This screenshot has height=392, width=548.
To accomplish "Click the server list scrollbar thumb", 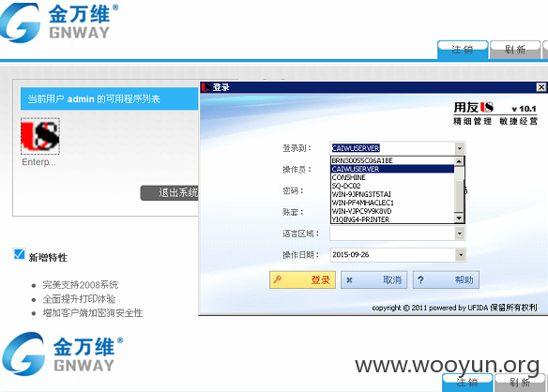I will click(459, 195).
